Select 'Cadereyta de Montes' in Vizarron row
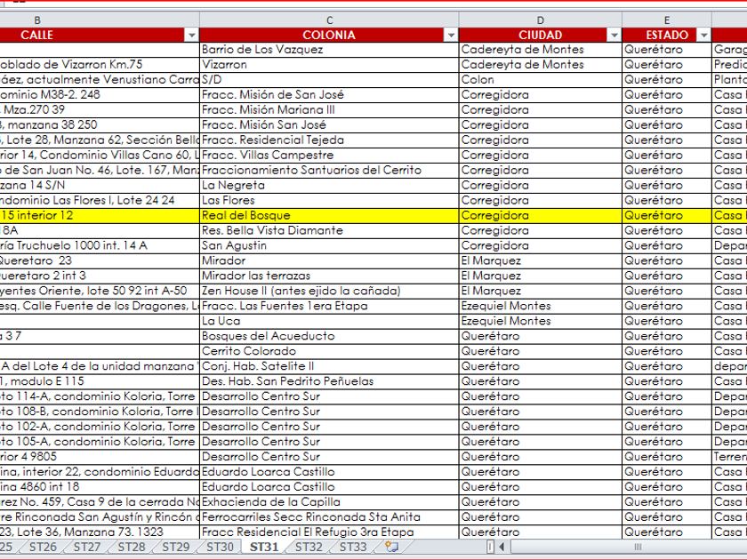The height and width of the screenshot is (560, 747). (x=541, y=65)
